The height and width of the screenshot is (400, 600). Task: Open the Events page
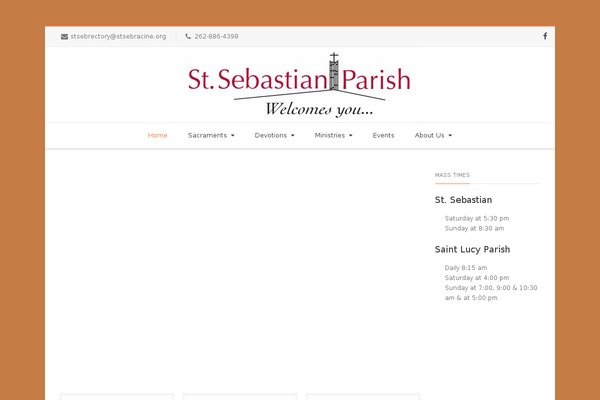(383, 135)
